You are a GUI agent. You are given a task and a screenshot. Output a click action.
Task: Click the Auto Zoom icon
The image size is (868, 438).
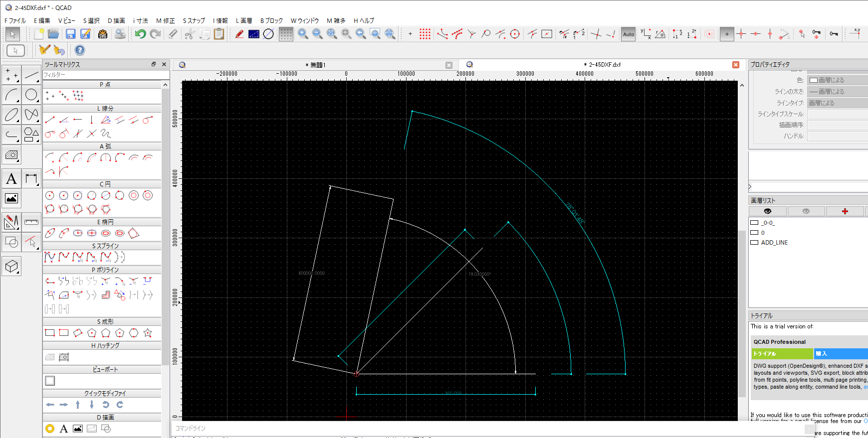click(x=332, y=34)
